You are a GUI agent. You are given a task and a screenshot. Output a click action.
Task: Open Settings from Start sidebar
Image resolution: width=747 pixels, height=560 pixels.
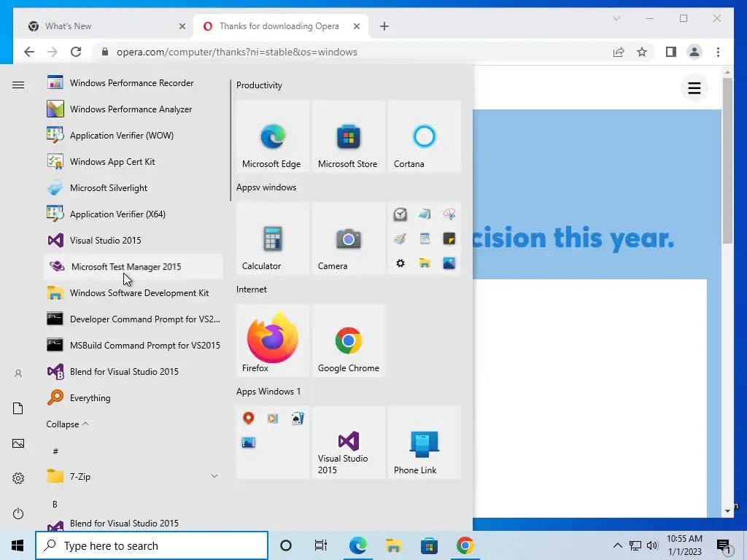coord(18,478)
